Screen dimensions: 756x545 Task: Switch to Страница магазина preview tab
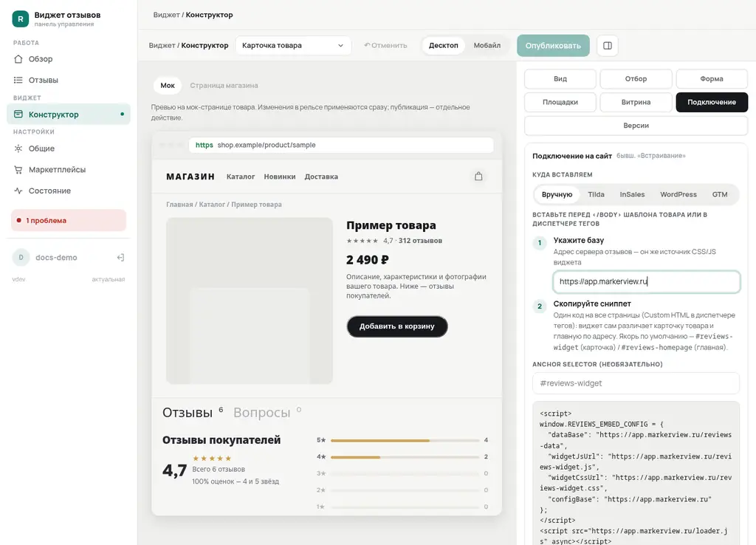coord(224,86)
